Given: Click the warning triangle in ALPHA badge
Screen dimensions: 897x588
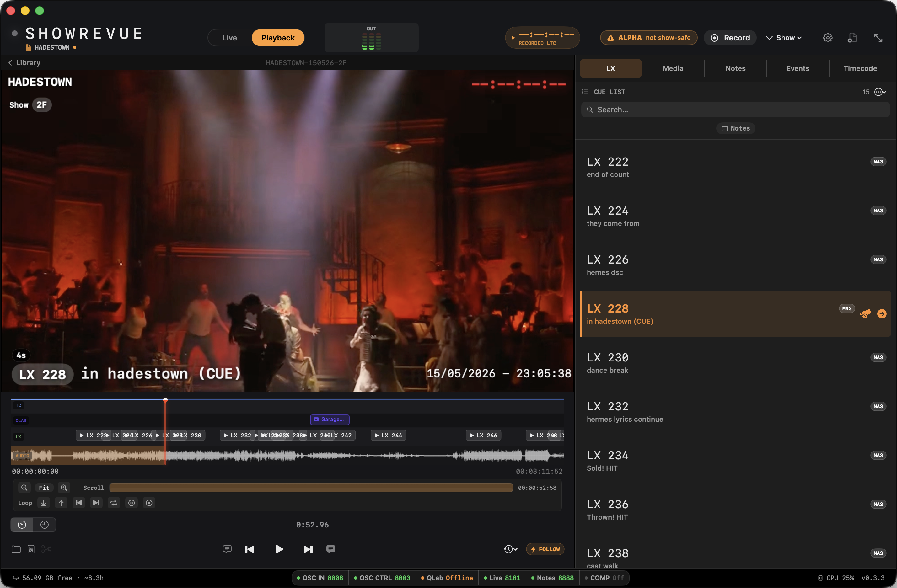Looking at the screenshot, I should coord(610,38).
